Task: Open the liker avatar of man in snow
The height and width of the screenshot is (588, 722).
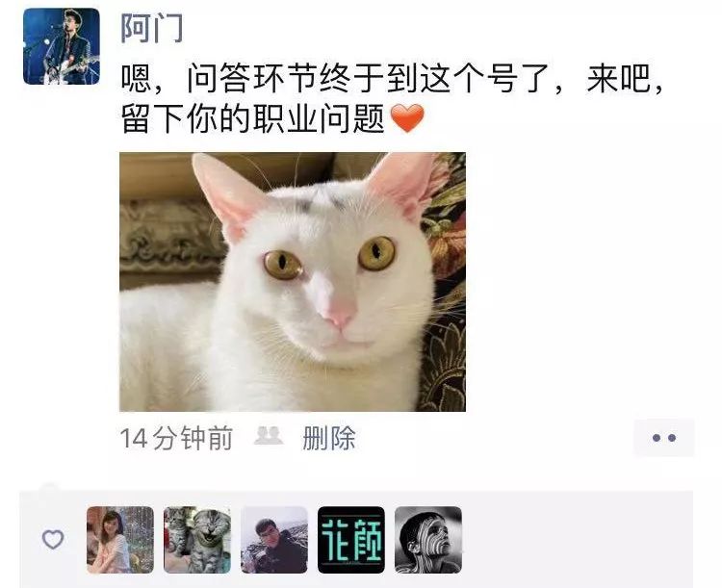Action: (274, 540)
